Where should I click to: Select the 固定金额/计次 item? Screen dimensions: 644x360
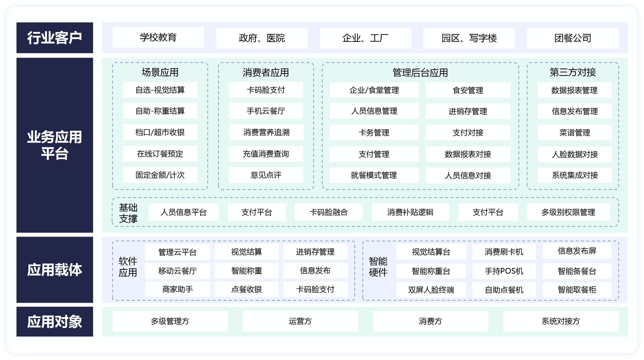[x=160, y=175]
